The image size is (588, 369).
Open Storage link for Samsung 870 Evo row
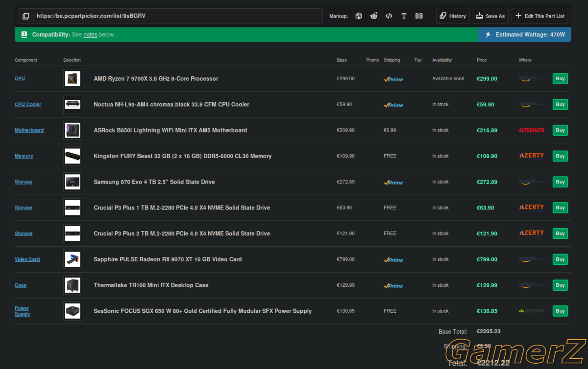[x=24, y=182]
